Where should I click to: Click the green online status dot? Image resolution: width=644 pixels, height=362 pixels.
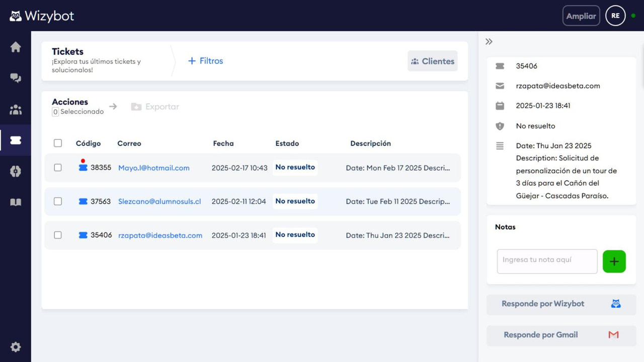tap(633, 16)
